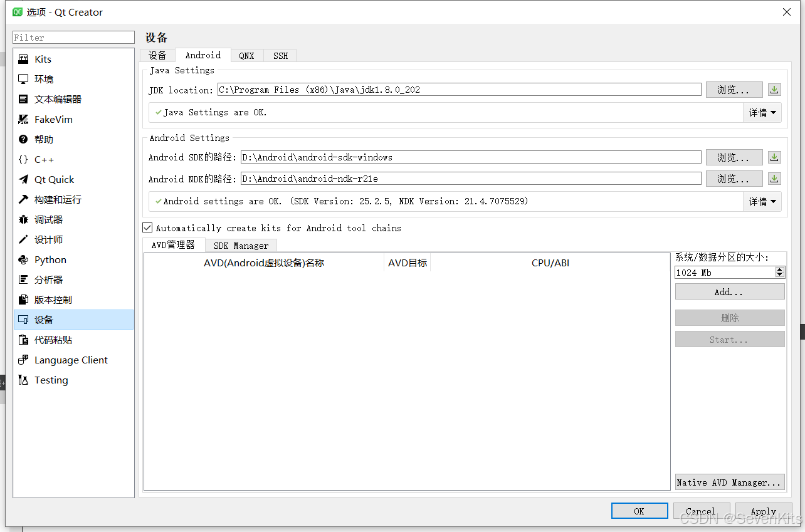The width and height of the screenshot is (805, 532).
Task: Open the 调试器 bug icon
Action: coord(23,219)
